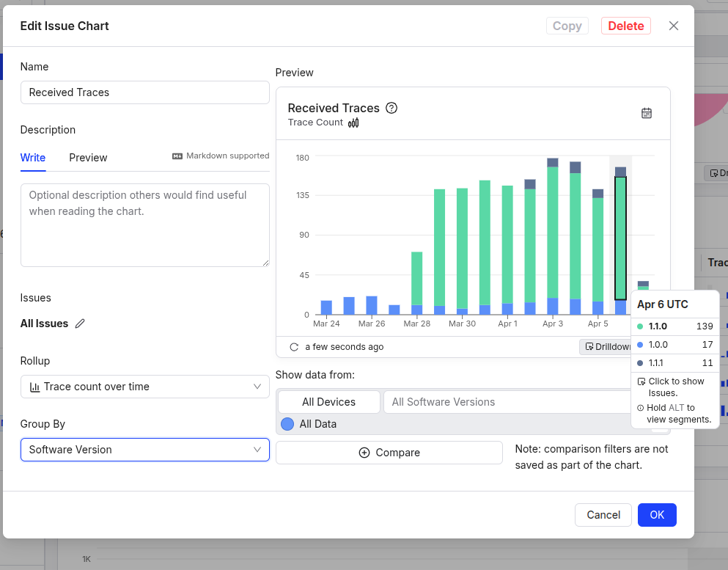Click the refresh icon beside 'a few seconds ago'
This screenshot has width=728, height=570.
point(294,347)
